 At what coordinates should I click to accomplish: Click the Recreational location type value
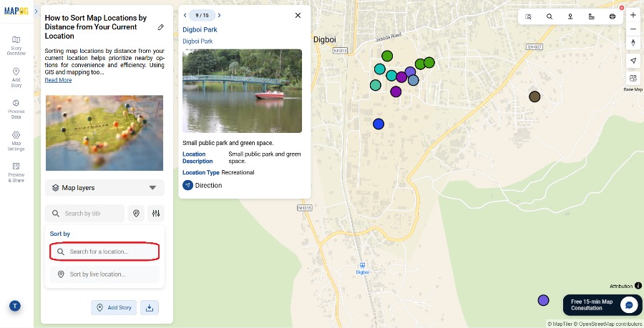[x=238, y=172]
